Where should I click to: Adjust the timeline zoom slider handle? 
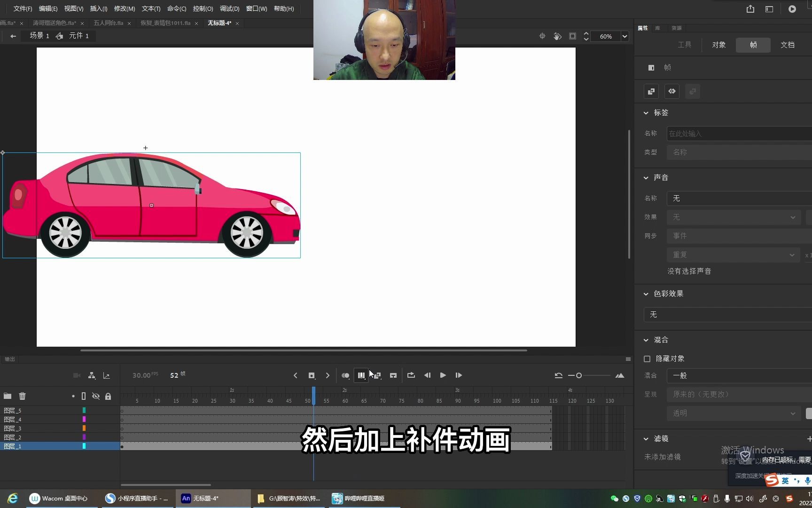tap(579, 375)
